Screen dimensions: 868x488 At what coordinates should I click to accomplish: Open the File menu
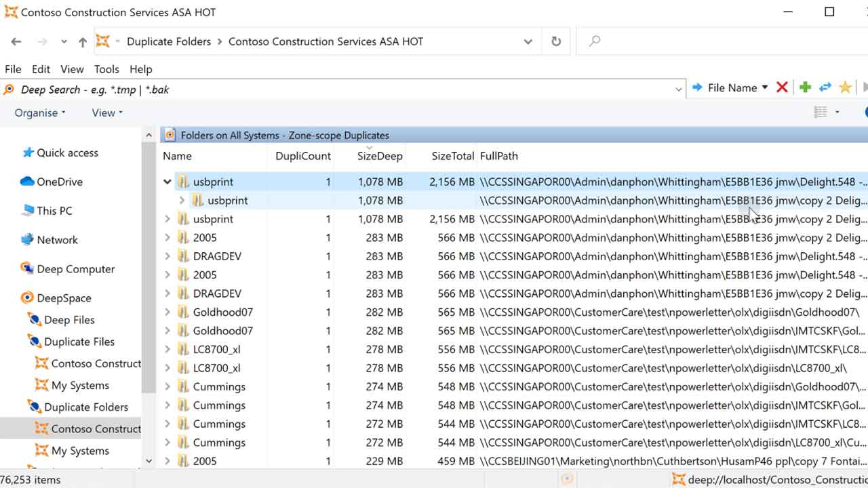pyautogui.click(x=13, y=69)
